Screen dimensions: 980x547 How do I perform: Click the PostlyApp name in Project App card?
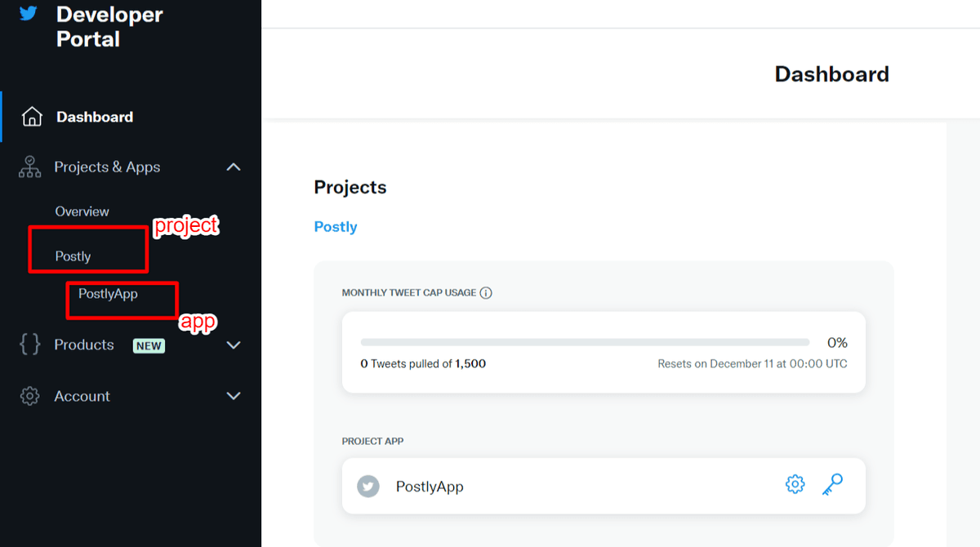(x=430, y=487)
